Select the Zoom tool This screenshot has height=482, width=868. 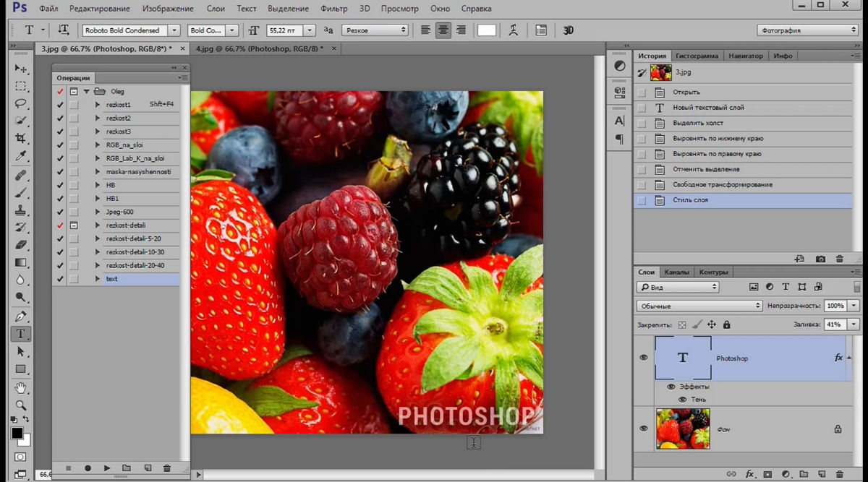tap(20, 405)
